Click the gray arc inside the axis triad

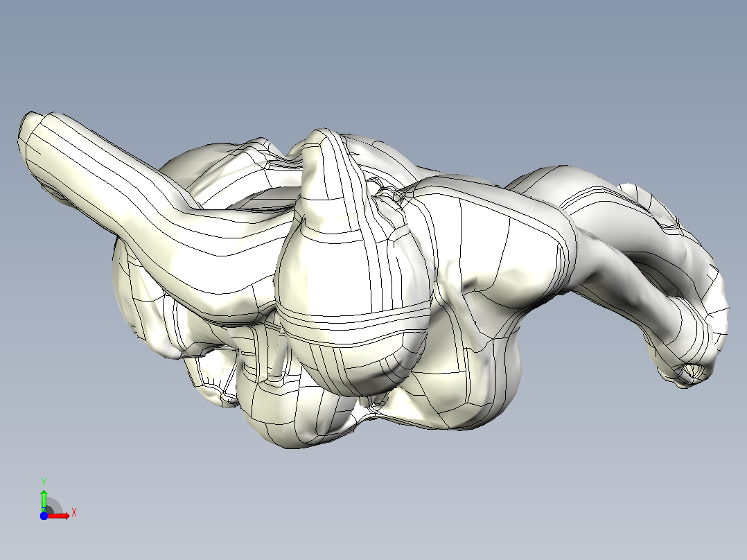[x=54, y=505]
